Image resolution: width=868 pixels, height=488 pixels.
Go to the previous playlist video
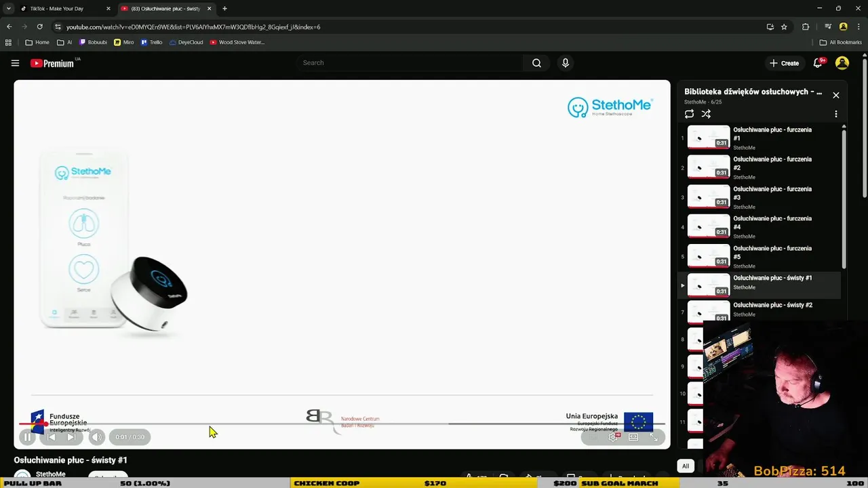(52, 437)
